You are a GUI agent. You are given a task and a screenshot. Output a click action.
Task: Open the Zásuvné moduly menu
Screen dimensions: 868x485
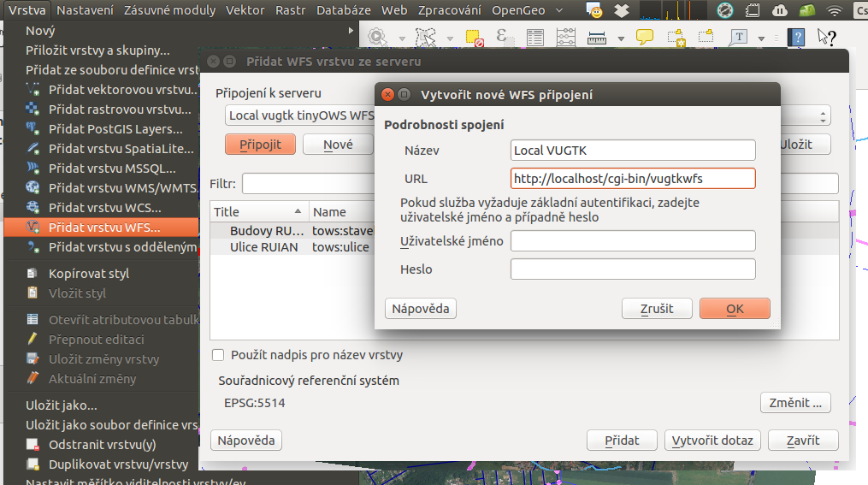tap(169, 10)
